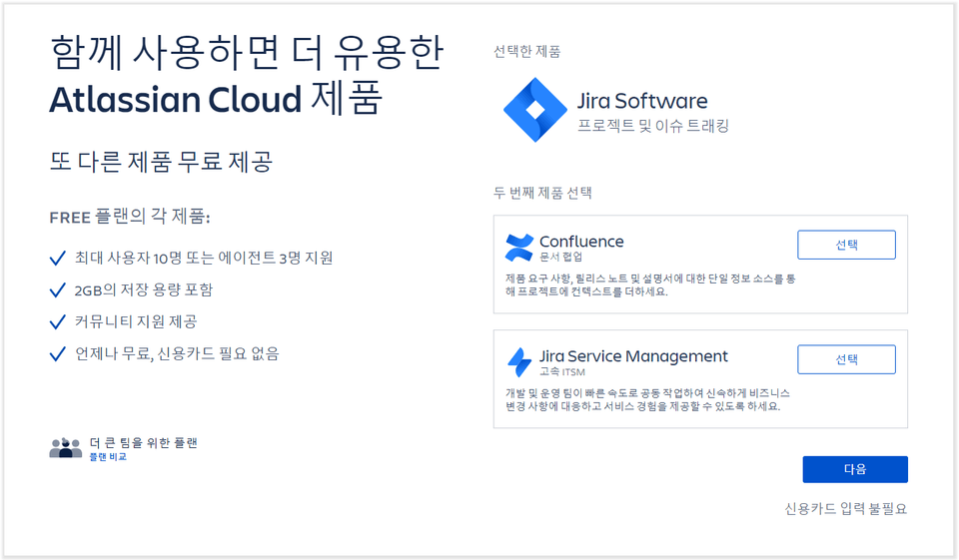Click the team people icon beside plan comparison
The width and height of the screenshot is (959, 560).
pyautogui.click(x=66, y=448)
